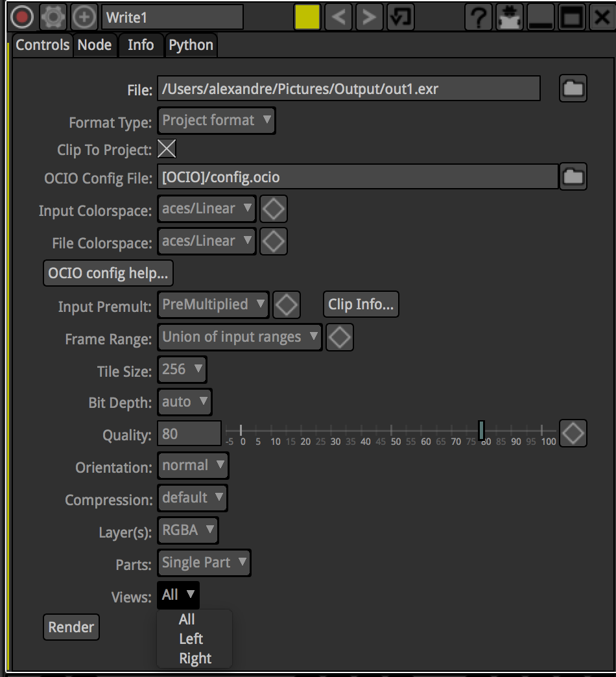Viewport: 616px width, 677px height.
Task: Toggle animation diamond next to Input Colorspace
Action: tap(273, 209)
